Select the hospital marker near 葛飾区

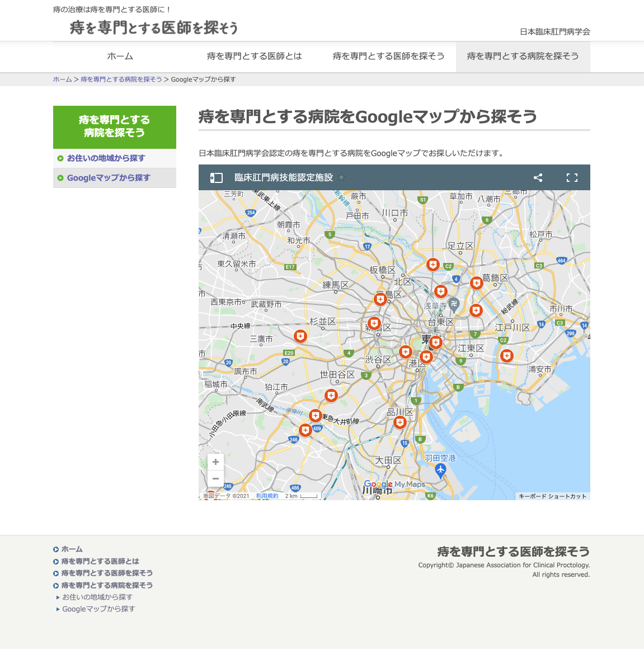476,283
